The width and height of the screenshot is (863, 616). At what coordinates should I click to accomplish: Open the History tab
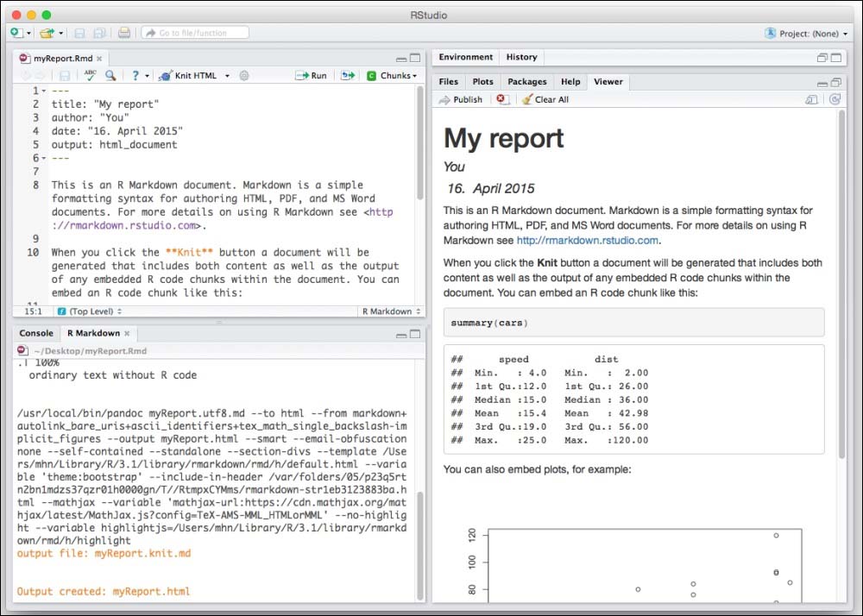[x=521, y=57]
